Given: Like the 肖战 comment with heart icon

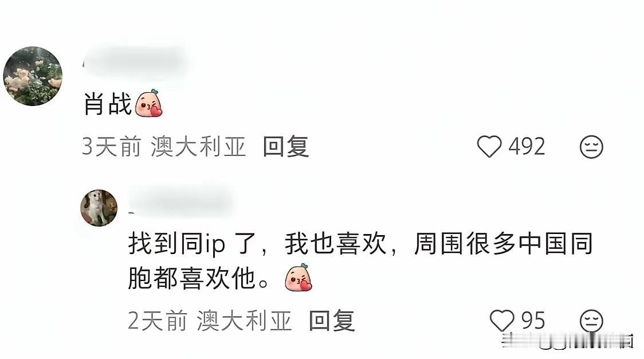Looking at the screenshot, I should click(x=489, y=146).
